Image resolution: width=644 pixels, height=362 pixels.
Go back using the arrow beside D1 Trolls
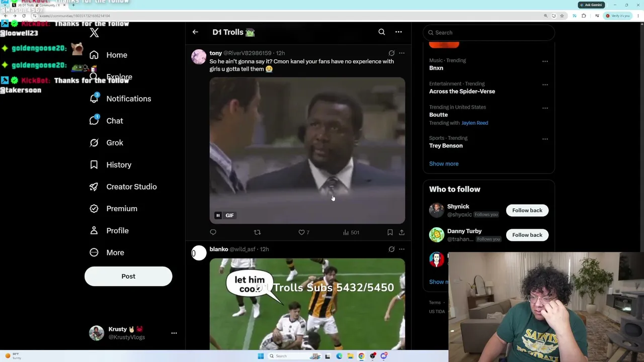195,32
